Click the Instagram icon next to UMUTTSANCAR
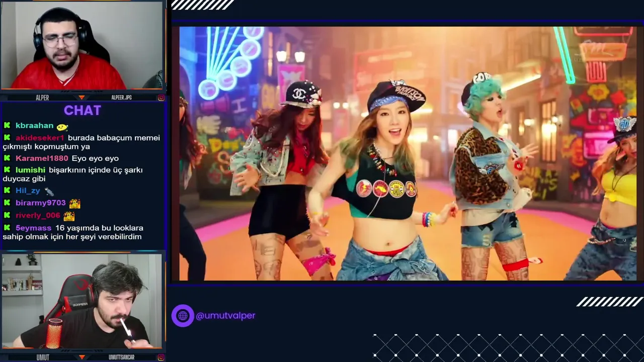 click(161, 357)
